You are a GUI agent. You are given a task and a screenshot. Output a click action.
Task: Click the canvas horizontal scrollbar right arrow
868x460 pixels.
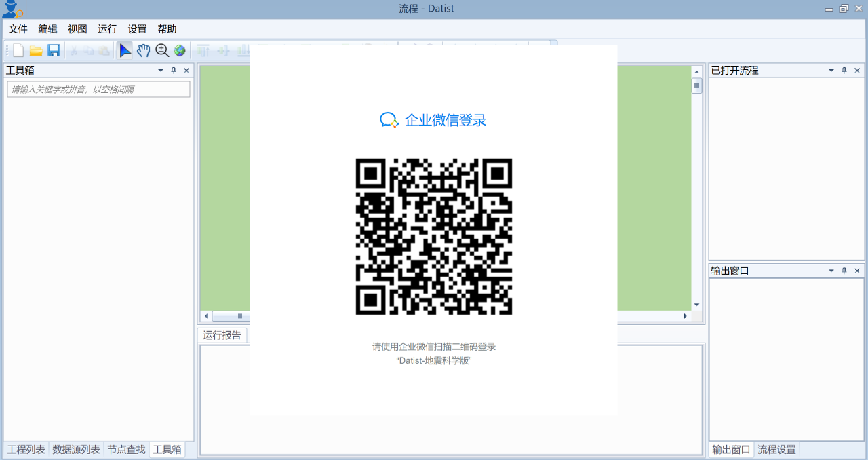coord(685,316)
